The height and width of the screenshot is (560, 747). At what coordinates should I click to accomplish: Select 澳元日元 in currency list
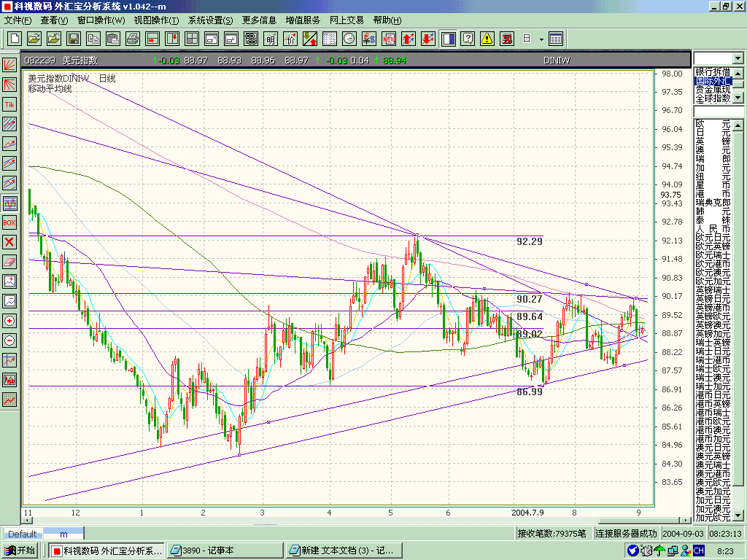point(713,448)
